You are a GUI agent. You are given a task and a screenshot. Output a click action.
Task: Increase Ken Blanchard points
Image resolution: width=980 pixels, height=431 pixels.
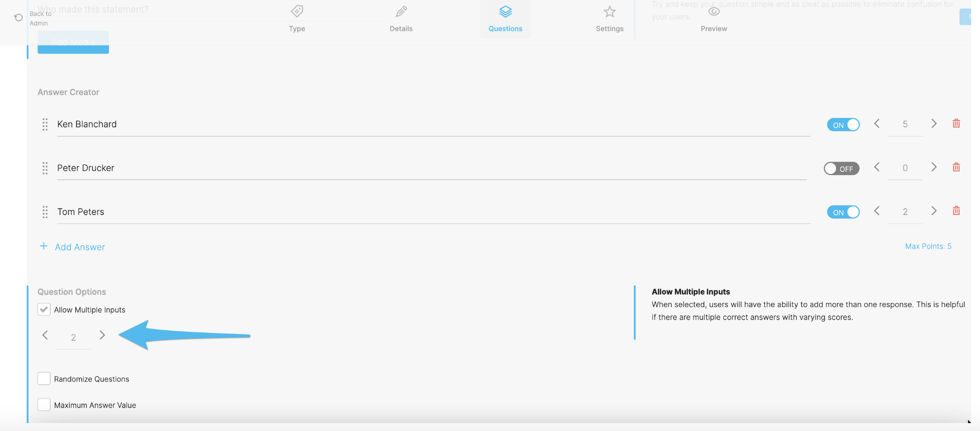click(934, 123)
